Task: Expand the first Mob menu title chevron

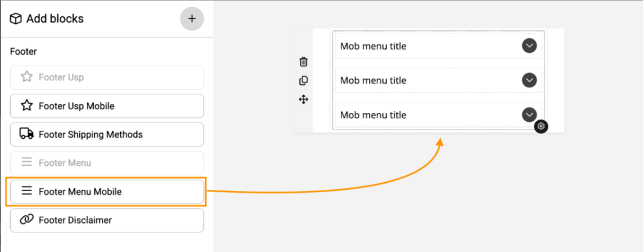Action: tap(530, 46)
